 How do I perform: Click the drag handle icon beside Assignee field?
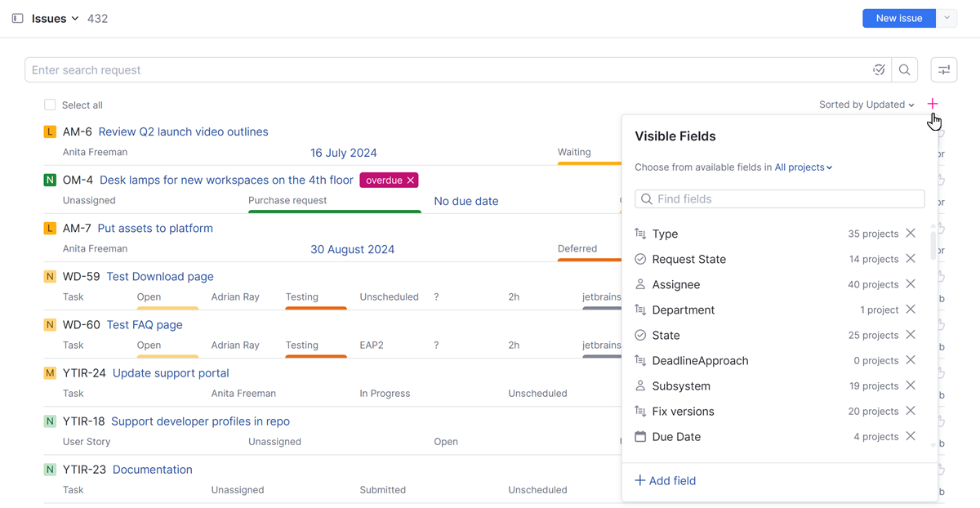(x=640, y=284)
